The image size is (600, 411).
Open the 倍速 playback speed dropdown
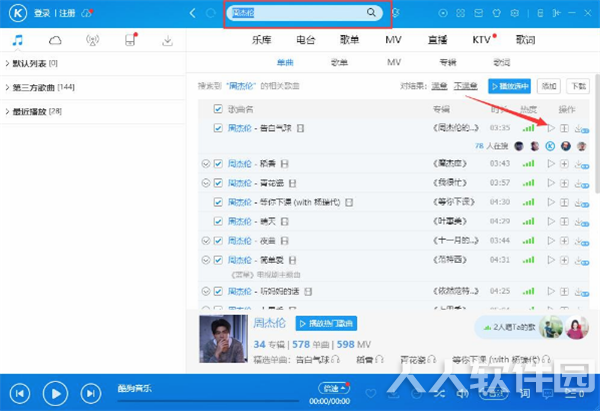(x=334, y=388)
